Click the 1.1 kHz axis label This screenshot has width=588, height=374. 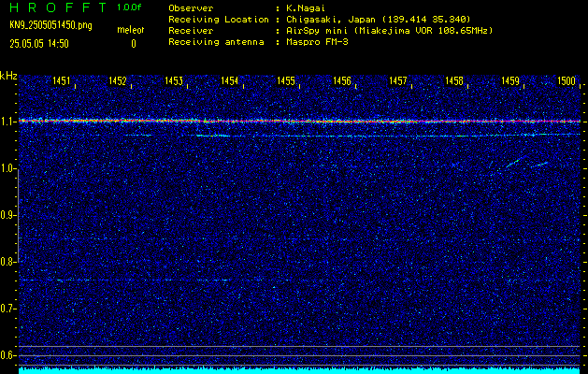click(7, 122)
